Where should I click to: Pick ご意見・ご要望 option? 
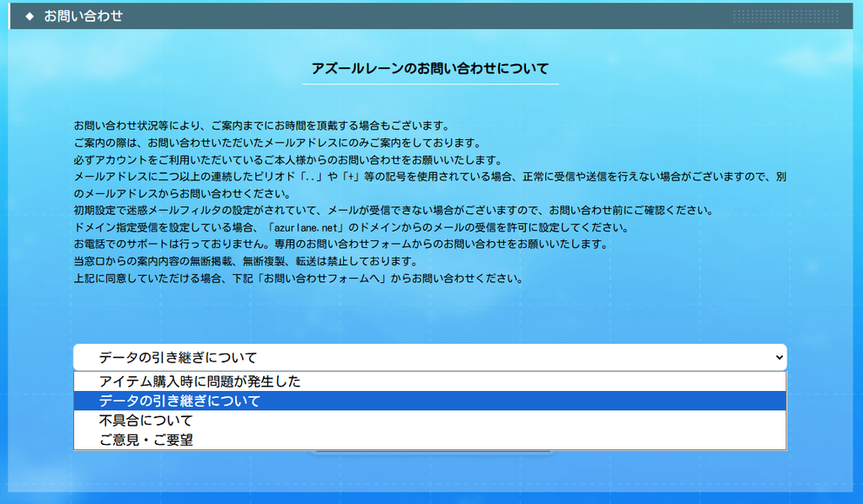[x=430, y=440]
